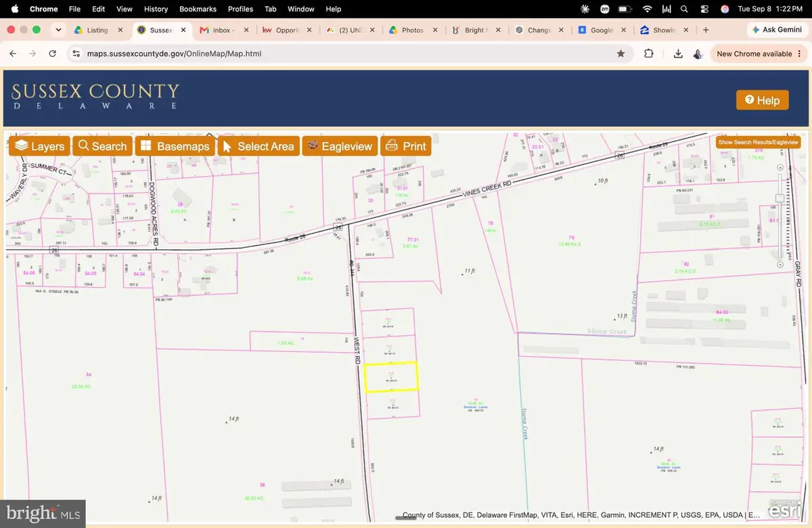Viewport: 812px width, 528px height.
Task: Open the date and time clock
Action: 771,9
